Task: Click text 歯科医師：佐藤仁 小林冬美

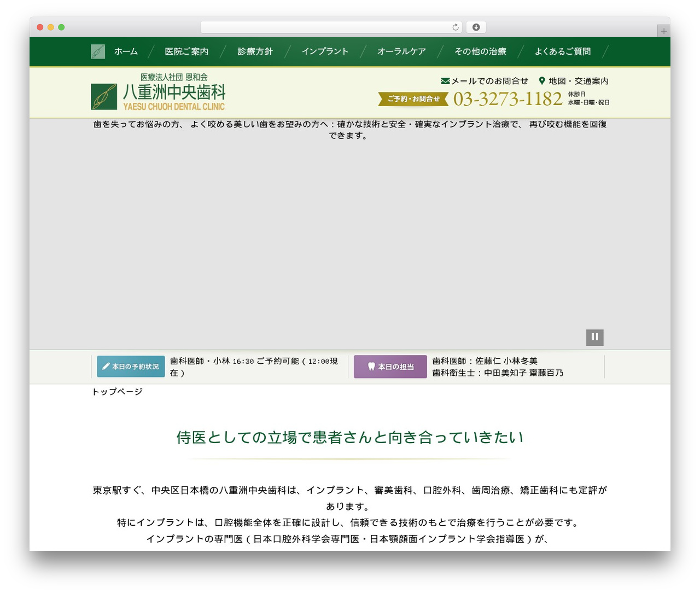Action: tap(485, 361)
